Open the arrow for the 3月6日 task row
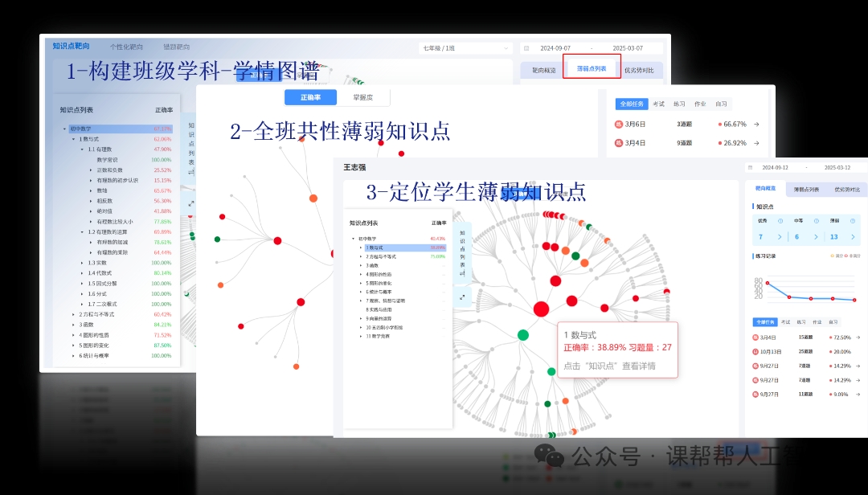 point(756,124)
